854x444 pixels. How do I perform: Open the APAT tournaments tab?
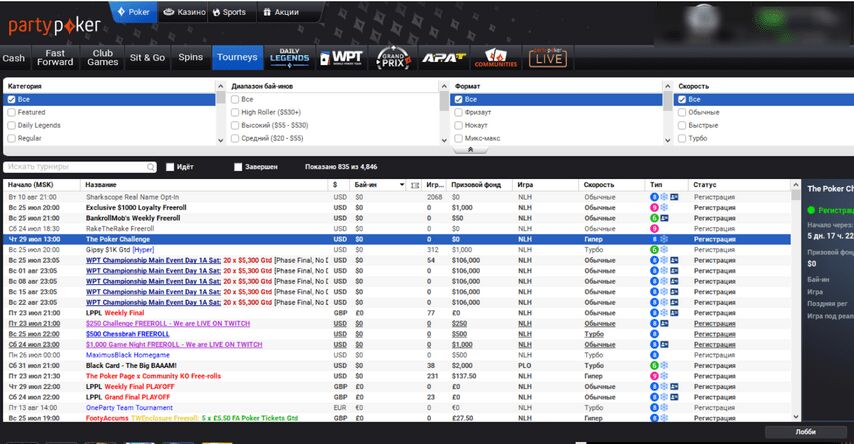click(443, 57)
